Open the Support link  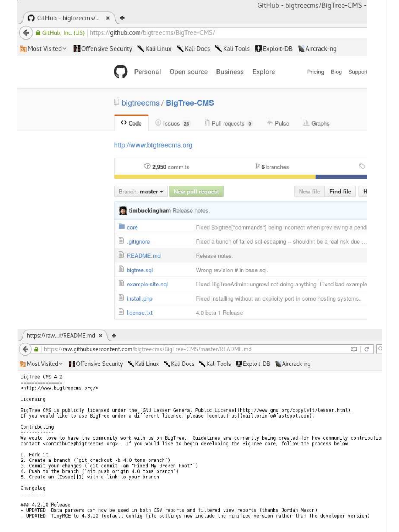pos(358,72)
